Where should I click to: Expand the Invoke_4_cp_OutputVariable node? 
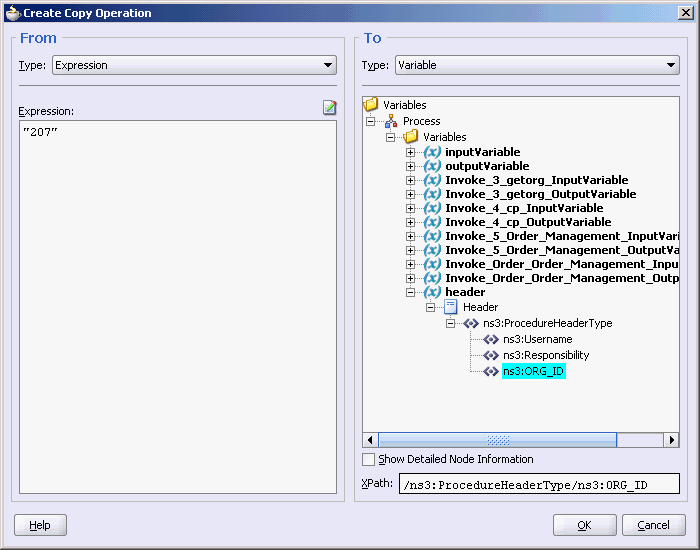[x=411, y=222]
